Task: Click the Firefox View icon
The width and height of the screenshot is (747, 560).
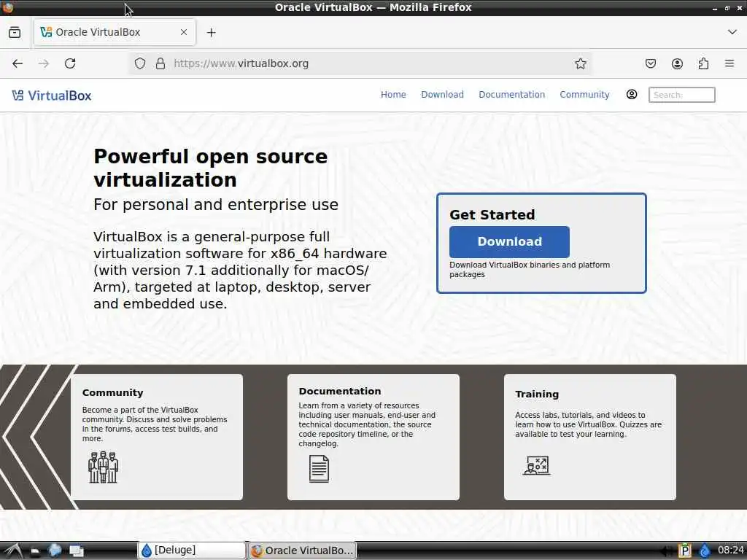Action: coord(15,32)
